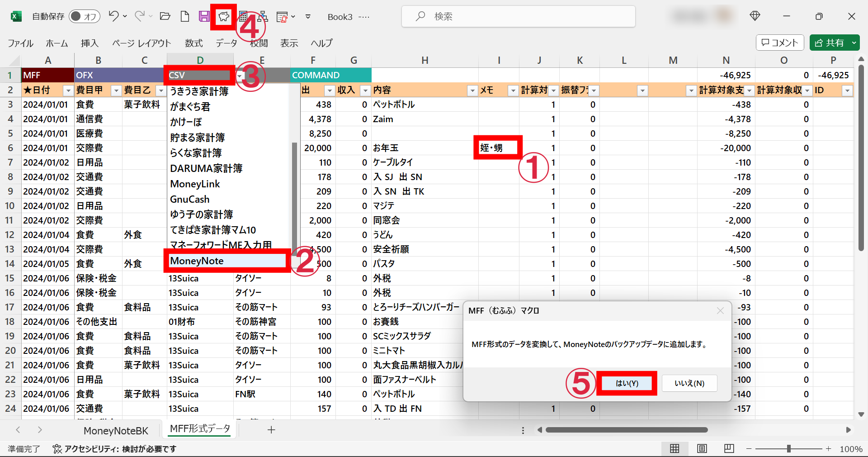868x457 pixels.
Task: Click the horizontal scrollbar thumb
Action: tap(627, 430)
